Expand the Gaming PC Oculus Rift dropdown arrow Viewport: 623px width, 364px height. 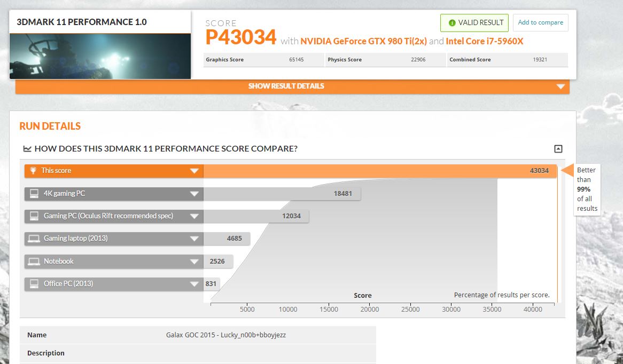coord(194,216)
